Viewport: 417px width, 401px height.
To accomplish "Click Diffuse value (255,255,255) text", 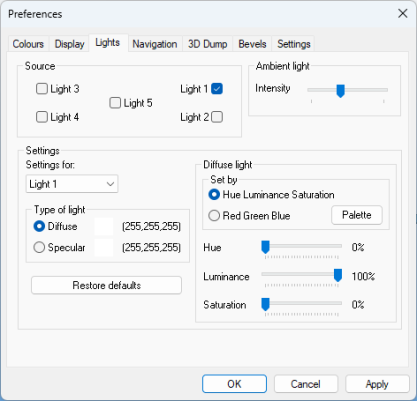I will pyautogui.click(x=151, y=227).
